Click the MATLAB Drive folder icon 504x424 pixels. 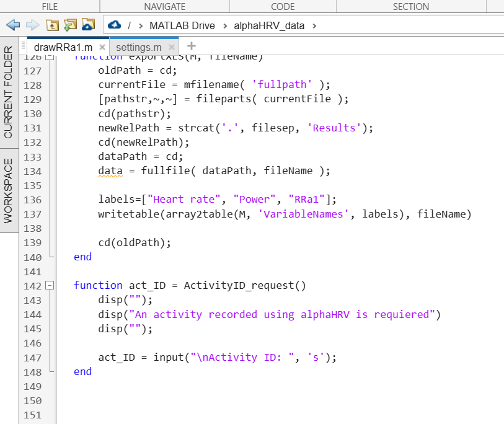[88, 24]
